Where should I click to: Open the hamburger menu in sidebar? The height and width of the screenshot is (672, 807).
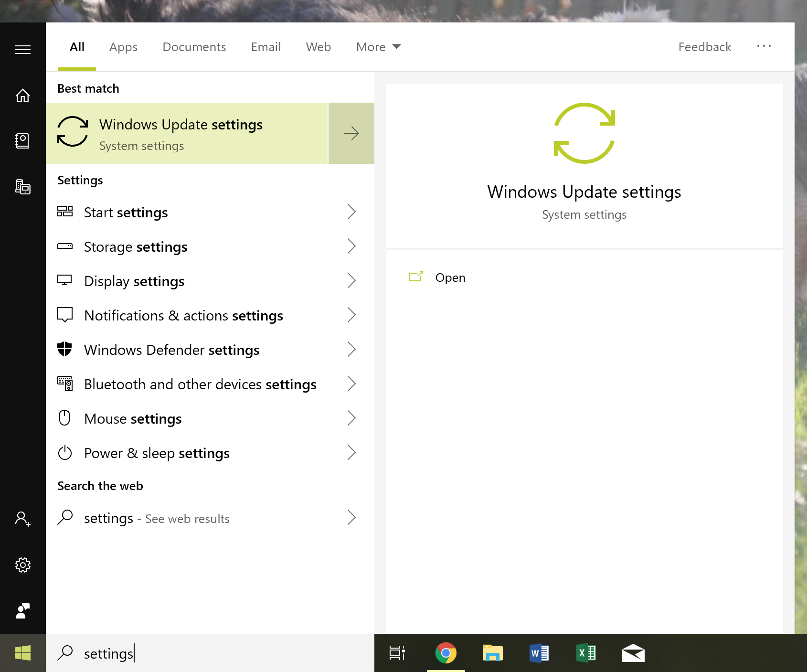pos(23,50)
